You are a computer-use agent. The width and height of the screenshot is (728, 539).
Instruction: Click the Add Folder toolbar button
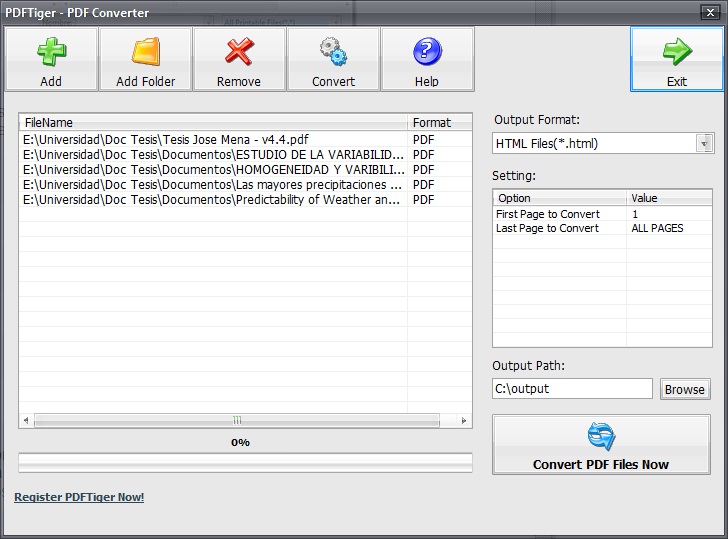click(145, 59)
